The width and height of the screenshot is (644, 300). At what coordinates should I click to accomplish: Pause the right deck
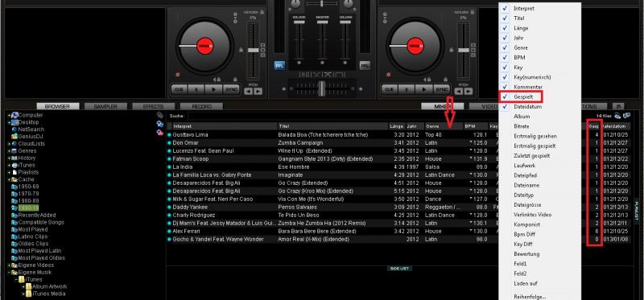click(407, 89)
